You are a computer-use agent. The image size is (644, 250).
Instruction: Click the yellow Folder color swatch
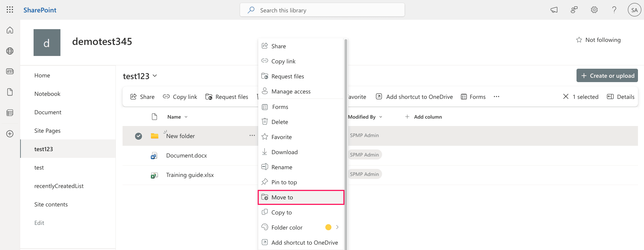pyautogui.click(x=328, y=227)
